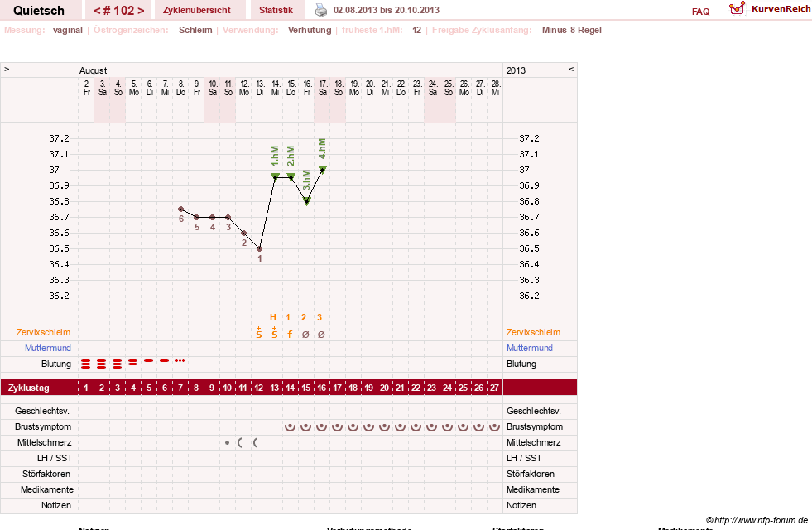Click the left Geschlechtsv. row label
812x530 pixels.
[42, 412]
